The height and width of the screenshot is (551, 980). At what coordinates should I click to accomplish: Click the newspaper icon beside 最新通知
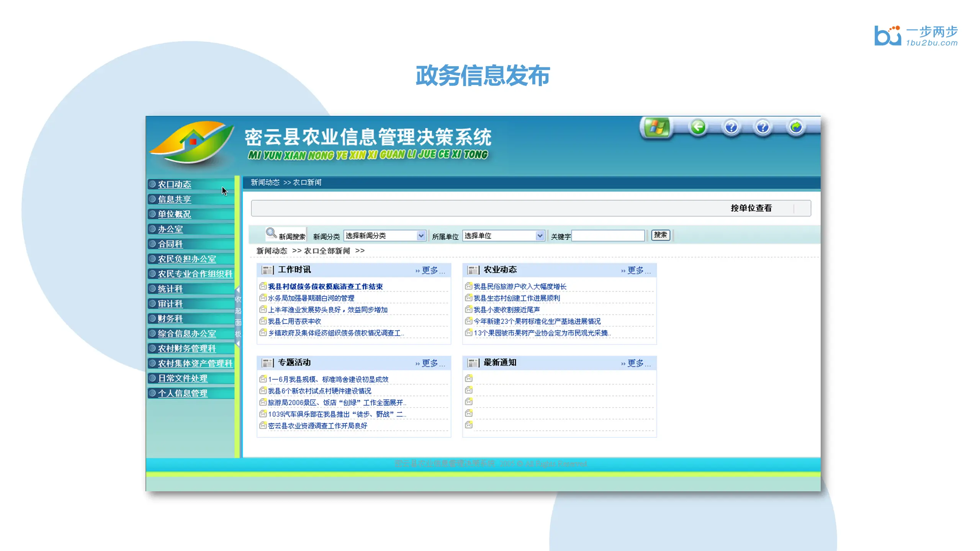(x=473, y=363)
